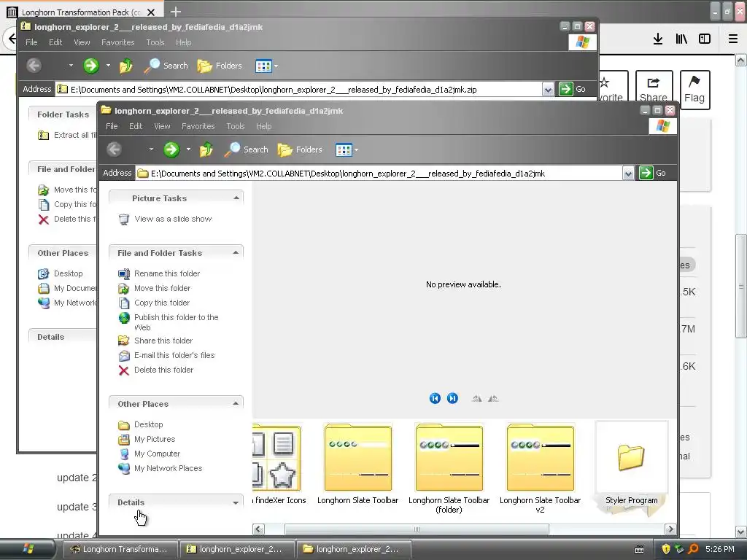Screen dimensions: 747x560
Task: Open address bar dropdown in rear zip window
Action: click(x=548, y=90)
